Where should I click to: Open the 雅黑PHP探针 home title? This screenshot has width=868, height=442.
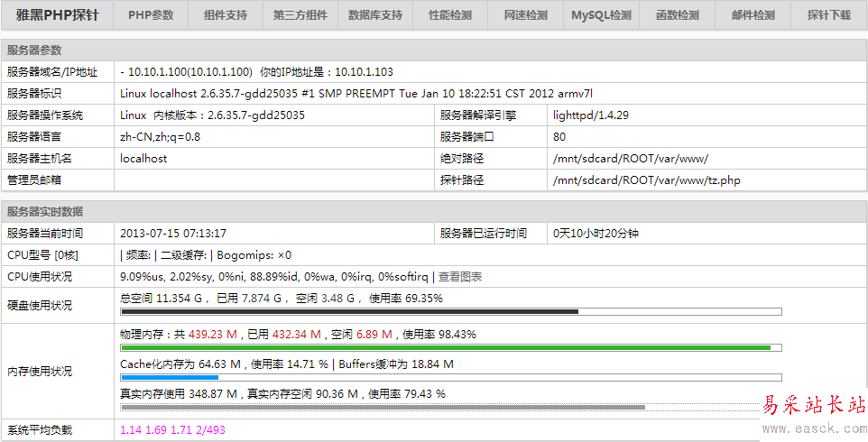point(58,15)
